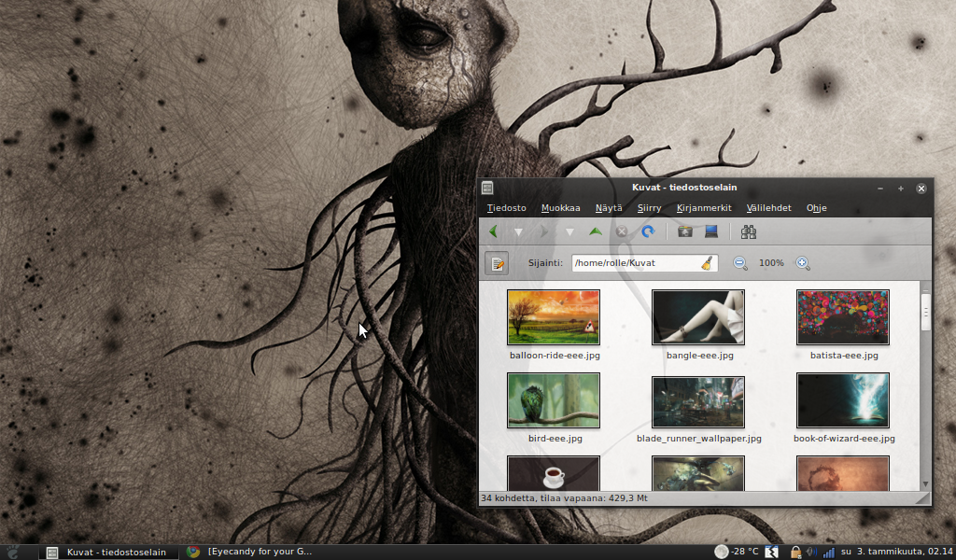956x560 pixels.
Task: Reload the current folder
Action: [x=648, y=231]
